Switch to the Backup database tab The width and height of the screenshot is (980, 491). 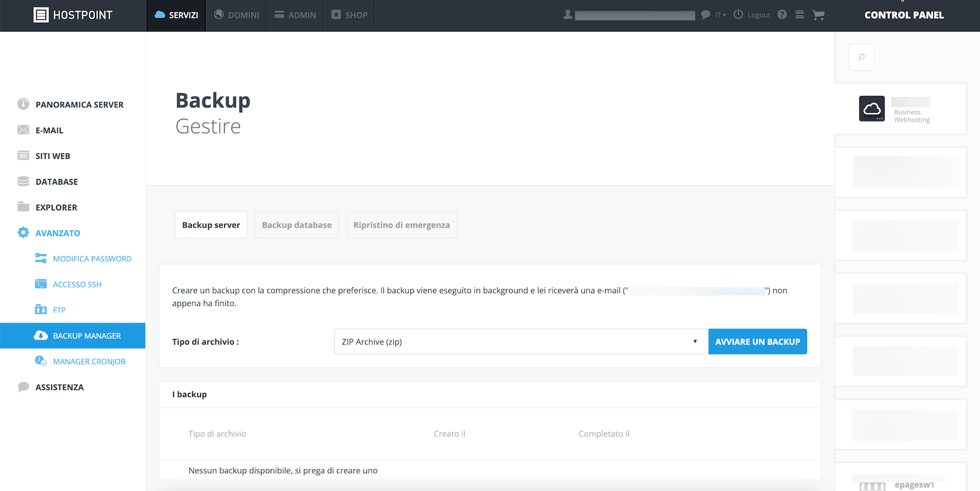point(297,225)
